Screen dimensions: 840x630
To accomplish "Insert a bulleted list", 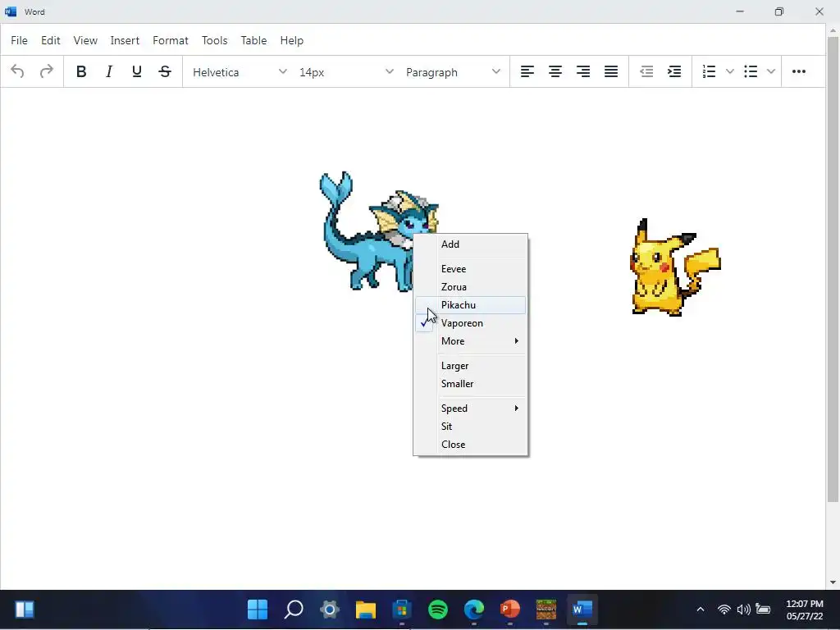I will [x=751, y=71].
